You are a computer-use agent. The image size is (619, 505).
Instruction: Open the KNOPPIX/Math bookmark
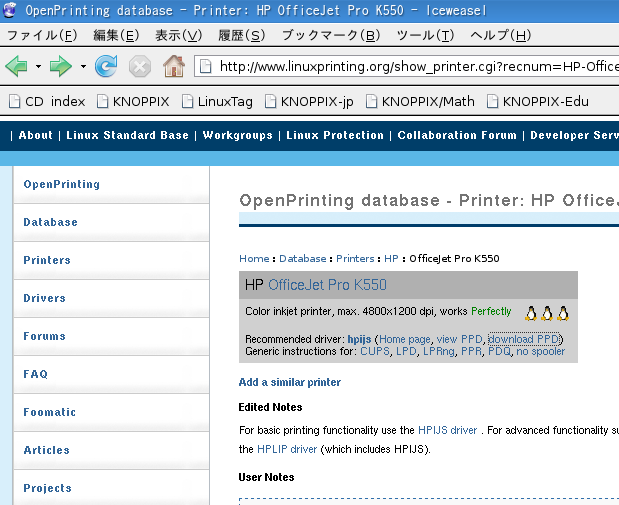point(420,101)
